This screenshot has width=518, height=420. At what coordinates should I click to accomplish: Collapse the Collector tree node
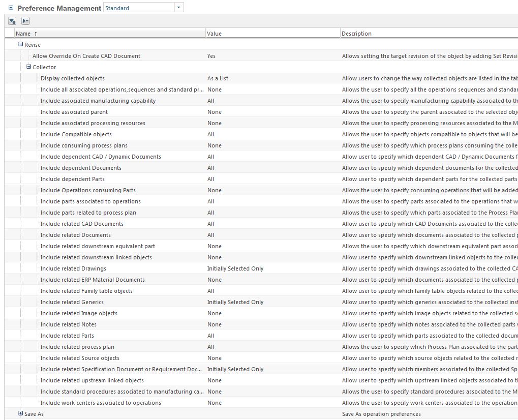[29, 67]
